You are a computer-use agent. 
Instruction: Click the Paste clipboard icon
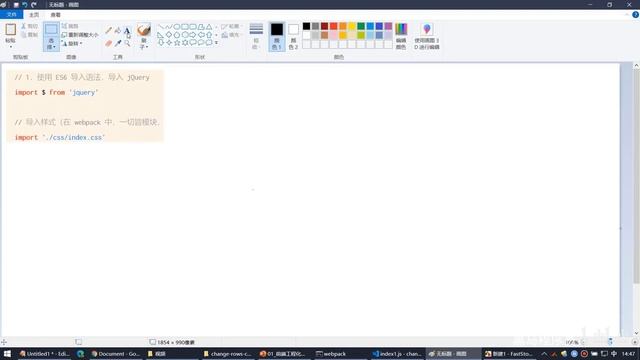pyautogui.click(x=11, y=29)
